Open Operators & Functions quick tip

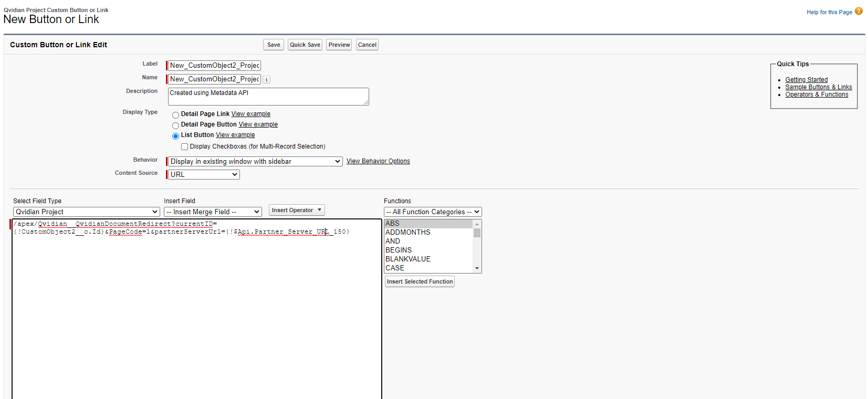pos(817,94)
